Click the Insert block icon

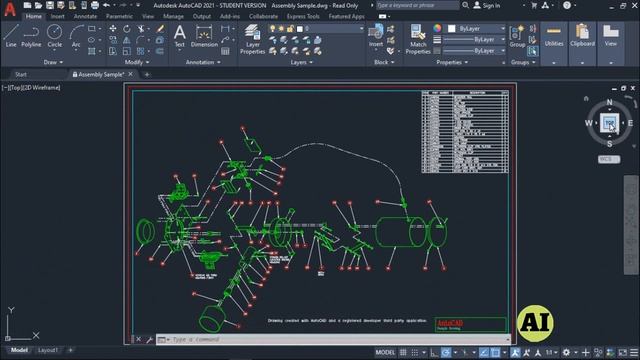click(x=376, y=35)
